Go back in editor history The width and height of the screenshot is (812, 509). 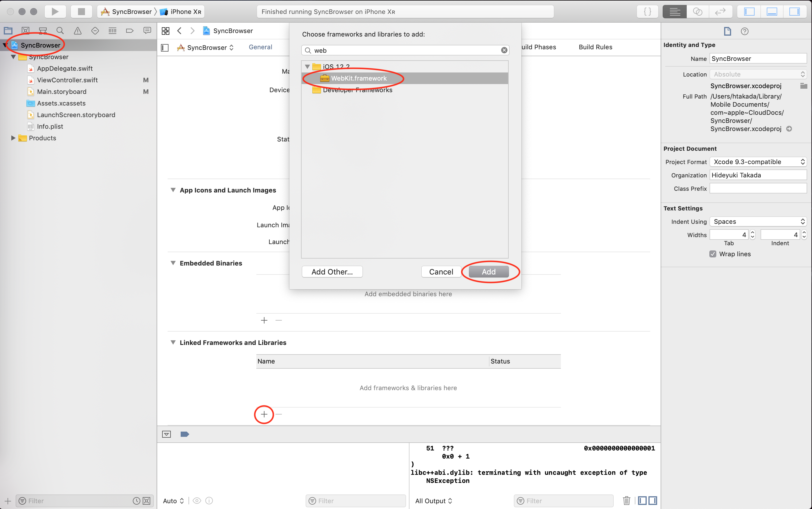click(180, 31)
